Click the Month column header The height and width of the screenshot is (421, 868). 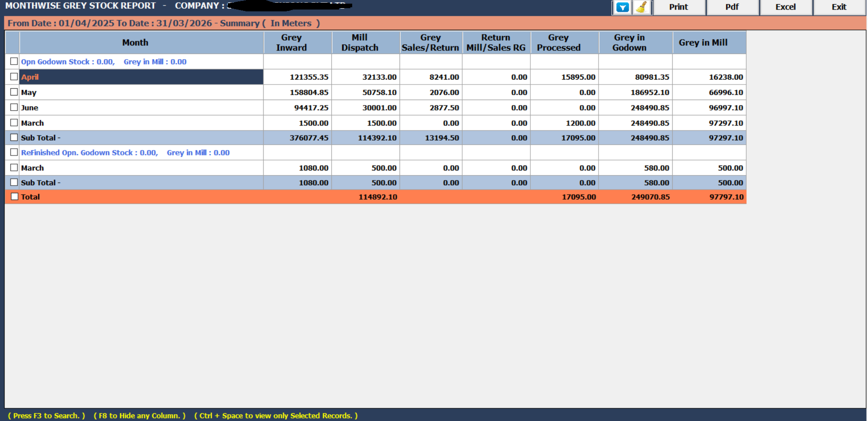135,43
